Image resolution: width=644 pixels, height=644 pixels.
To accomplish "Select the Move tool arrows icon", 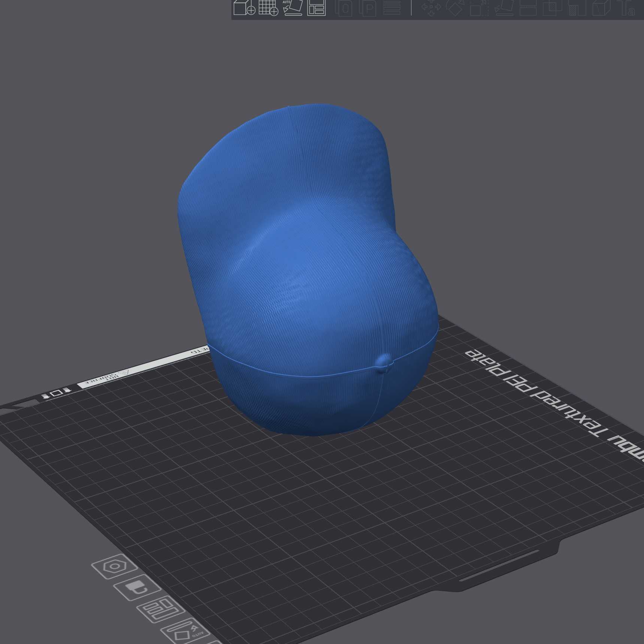I will [x=431, y=7].
